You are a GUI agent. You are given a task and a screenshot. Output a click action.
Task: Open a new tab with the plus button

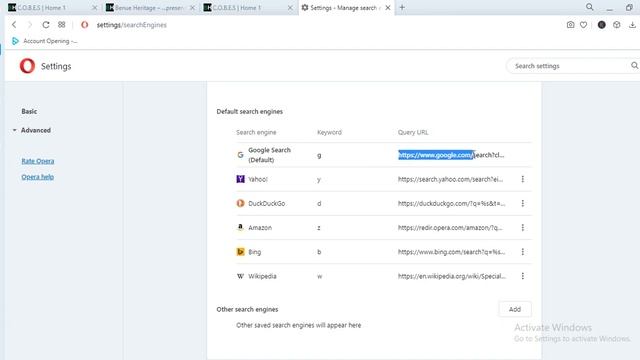[x=402, y=7]
